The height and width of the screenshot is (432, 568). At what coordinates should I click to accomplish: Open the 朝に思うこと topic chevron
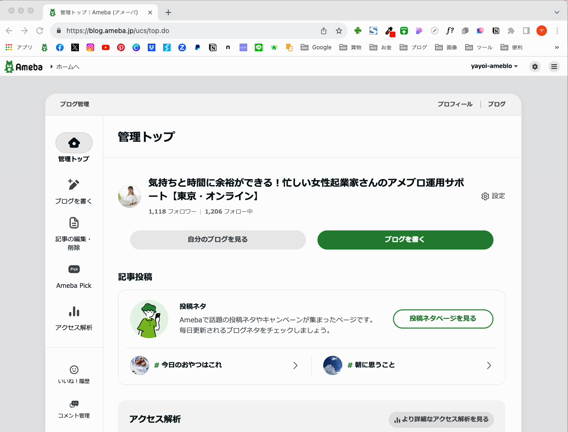[x=489, y=365]
